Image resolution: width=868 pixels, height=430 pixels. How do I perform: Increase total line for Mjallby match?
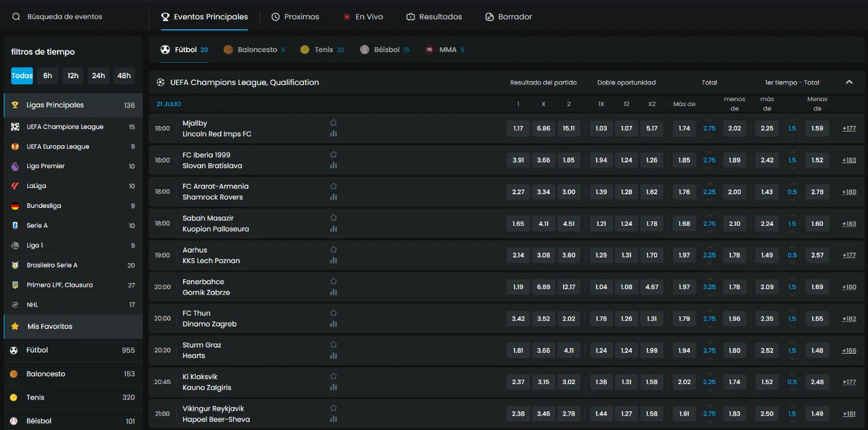pyautogui.click(x=709, y=121)
